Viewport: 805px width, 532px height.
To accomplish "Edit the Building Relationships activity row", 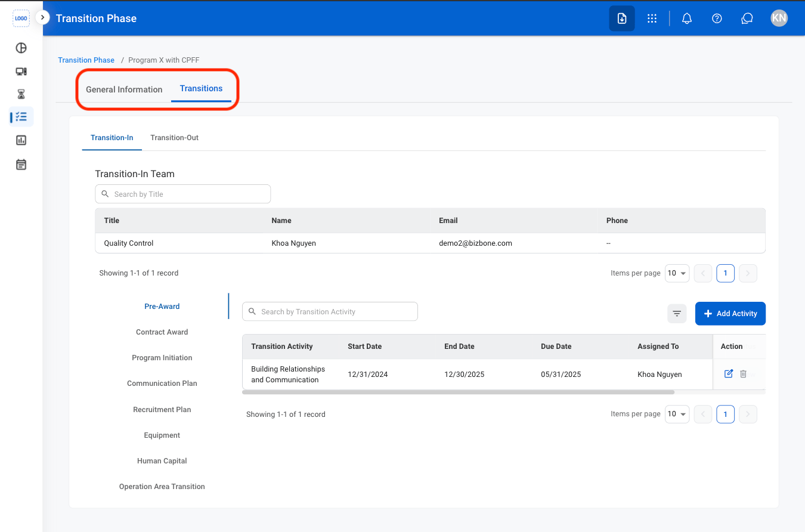I will coord(728,374).
